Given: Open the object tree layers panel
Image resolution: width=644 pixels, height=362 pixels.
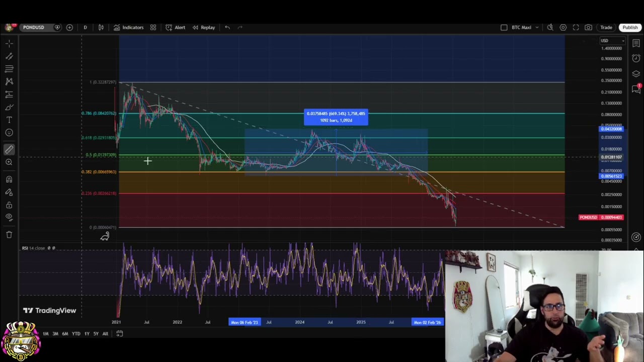Looking at the screenshot, I should [x=636, y=74].
